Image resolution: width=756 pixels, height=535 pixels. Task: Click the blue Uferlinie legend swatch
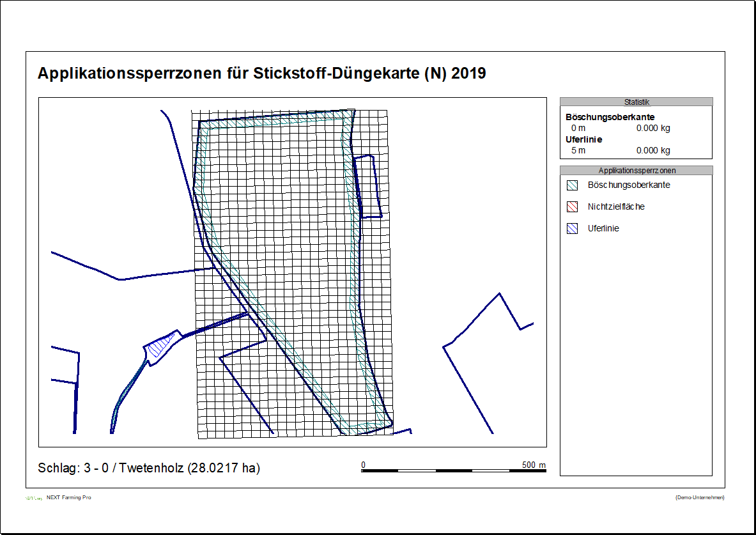[x=572, y=229]
